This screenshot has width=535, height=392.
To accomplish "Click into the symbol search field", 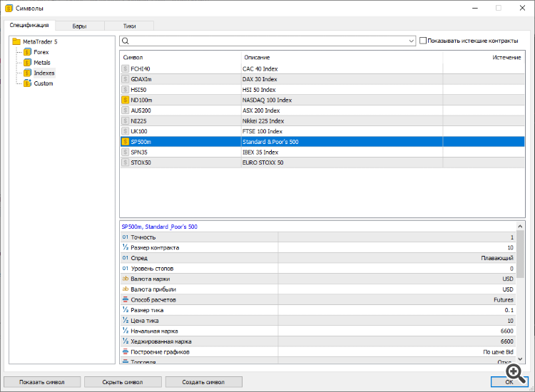I will pyautogui.click(x=267, y=41).
